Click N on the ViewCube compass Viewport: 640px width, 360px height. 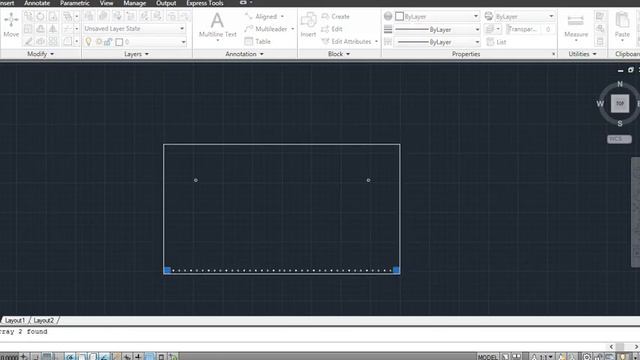[x=620, y=84]
